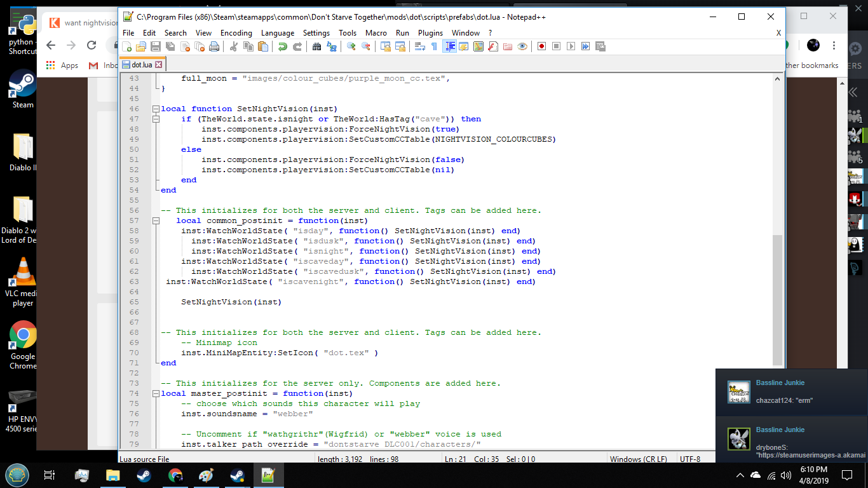Collapse the master_postinit fold at line 74
This screenshot has width=868, height=488.
pyautogui.click(x=156, y=393)
